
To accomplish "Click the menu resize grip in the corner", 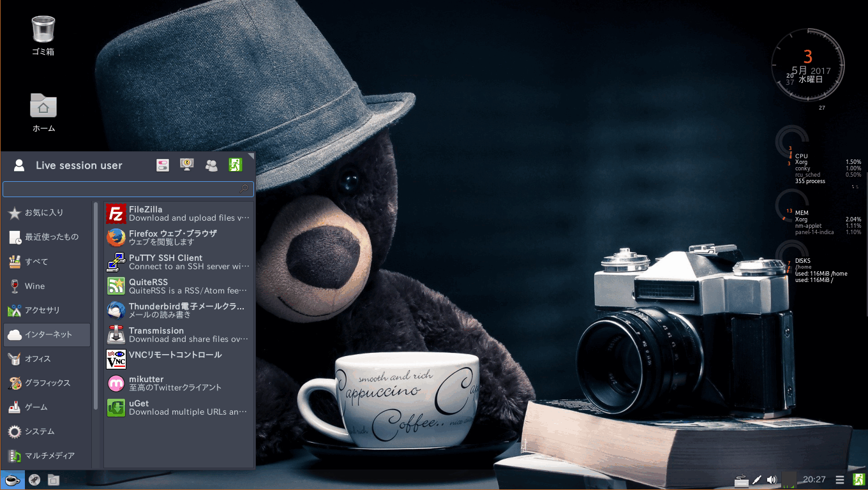I will pyautogui.click(x=251, y=156).
